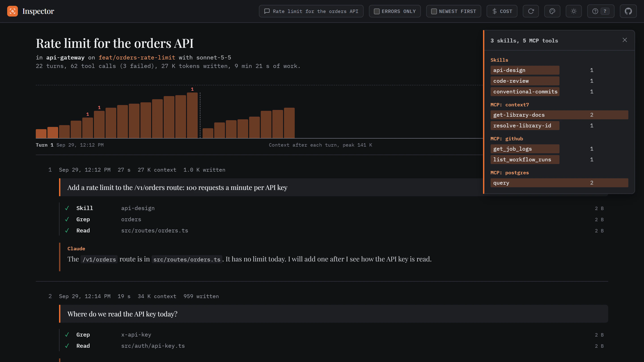Click the feat/orders-rate-limit branch name
The width and height of the screenshot is (644, 362).
[137, 58]
